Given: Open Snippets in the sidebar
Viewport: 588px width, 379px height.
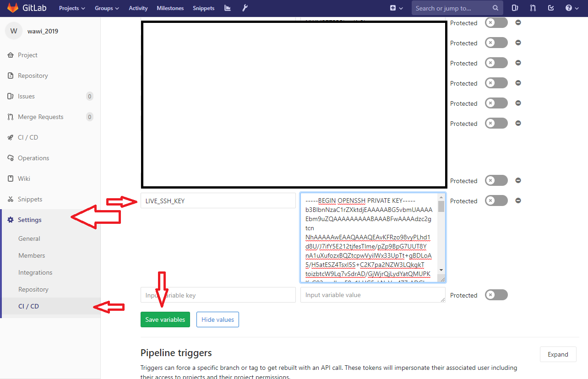Looking at the screenshot, I should point(29,199).
